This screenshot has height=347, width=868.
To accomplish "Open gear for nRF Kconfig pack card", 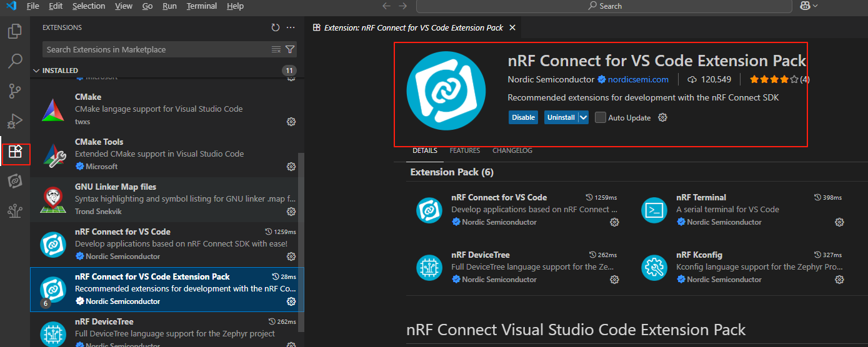I will [x=840, y=280].
